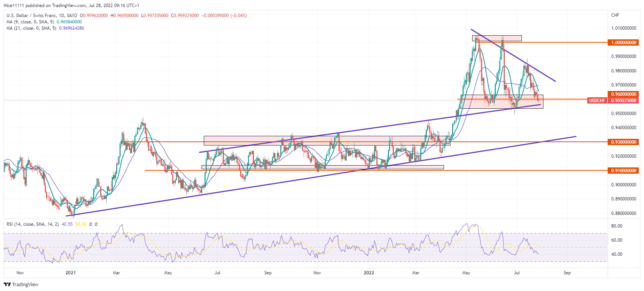The height and width of the screenshot is (291, 644).
Task: Click the 1.000000000 orange price label
Action: pyautogui.click(x=624, y=43)
